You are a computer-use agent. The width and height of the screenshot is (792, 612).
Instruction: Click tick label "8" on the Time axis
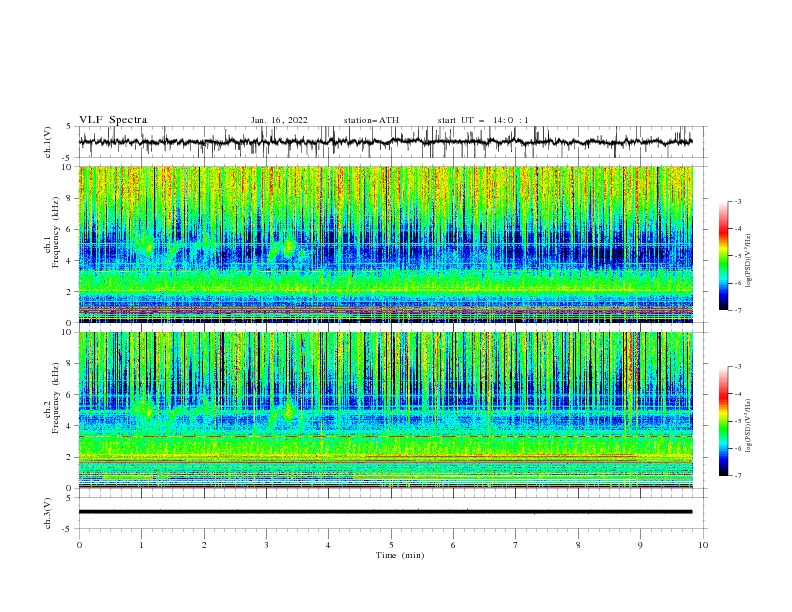tap(578, 545)
